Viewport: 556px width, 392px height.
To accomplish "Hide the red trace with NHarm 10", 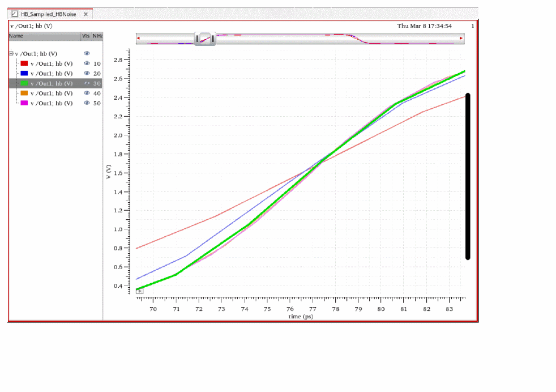I will pyautogui.click(x=87, y=63).
